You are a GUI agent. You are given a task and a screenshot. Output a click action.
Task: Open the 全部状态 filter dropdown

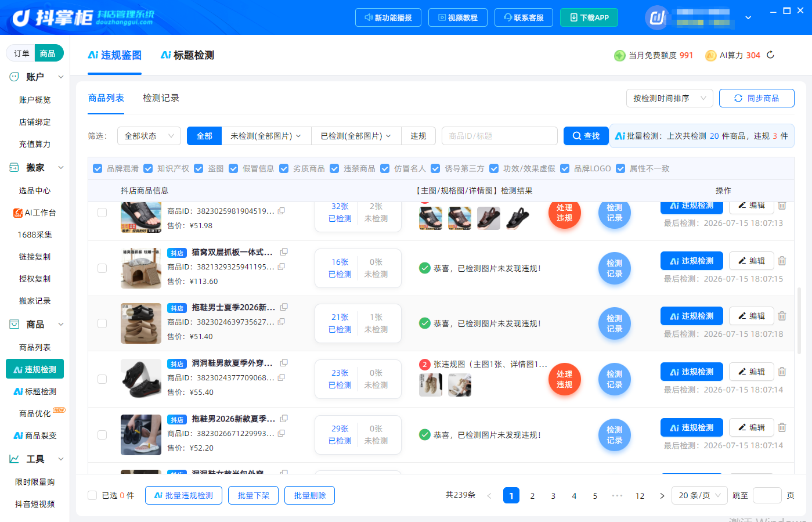(149, 136)
